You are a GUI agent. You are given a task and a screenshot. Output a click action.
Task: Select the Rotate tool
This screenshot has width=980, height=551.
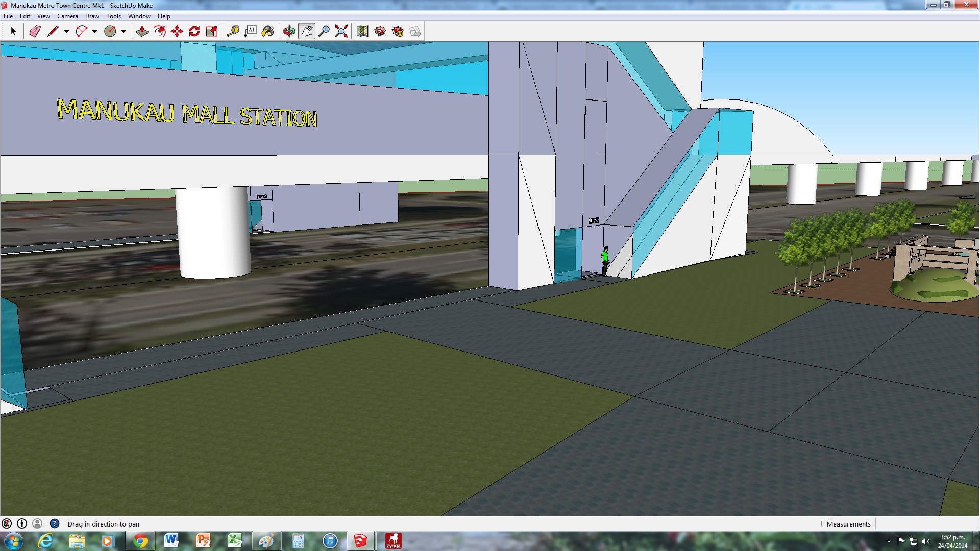tap(194, 32)
